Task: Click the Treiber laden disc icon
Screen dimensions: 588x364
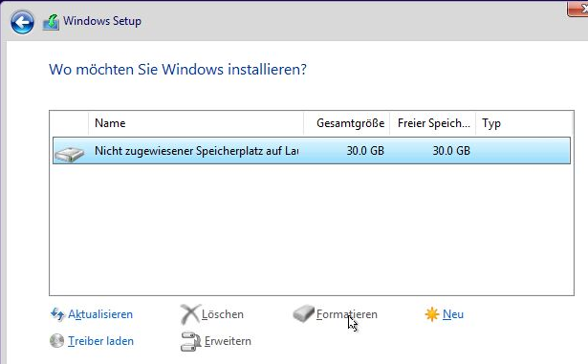Action: point(56,341)
